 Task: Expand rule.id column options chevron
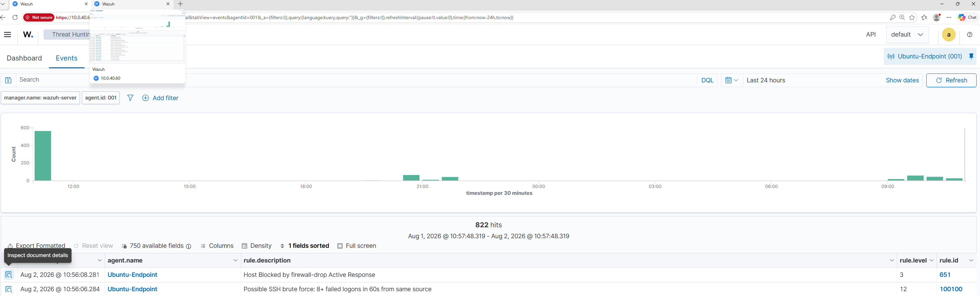coord(971,260)
